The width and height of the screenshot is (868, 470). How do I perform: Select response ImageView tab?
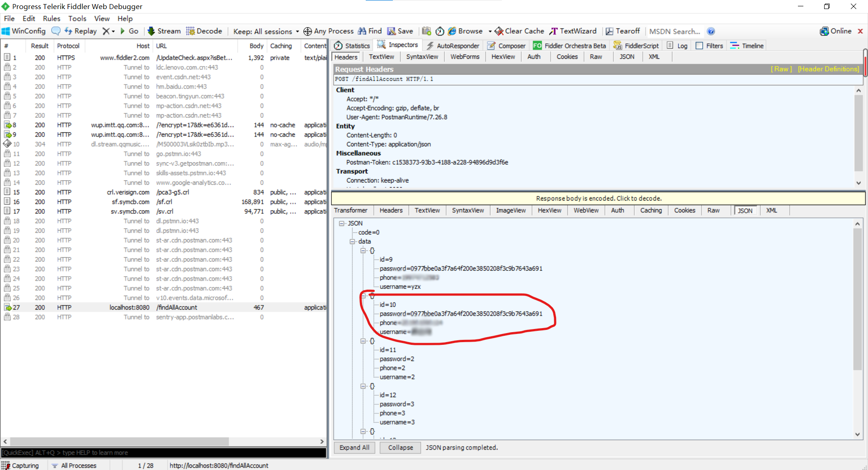click(x=511, y=211)
